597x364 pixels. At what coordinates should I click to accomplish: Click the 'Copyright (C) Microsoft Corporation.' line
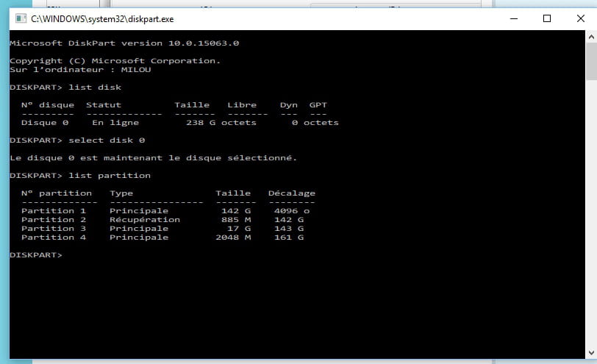click(x=115, y=61)
